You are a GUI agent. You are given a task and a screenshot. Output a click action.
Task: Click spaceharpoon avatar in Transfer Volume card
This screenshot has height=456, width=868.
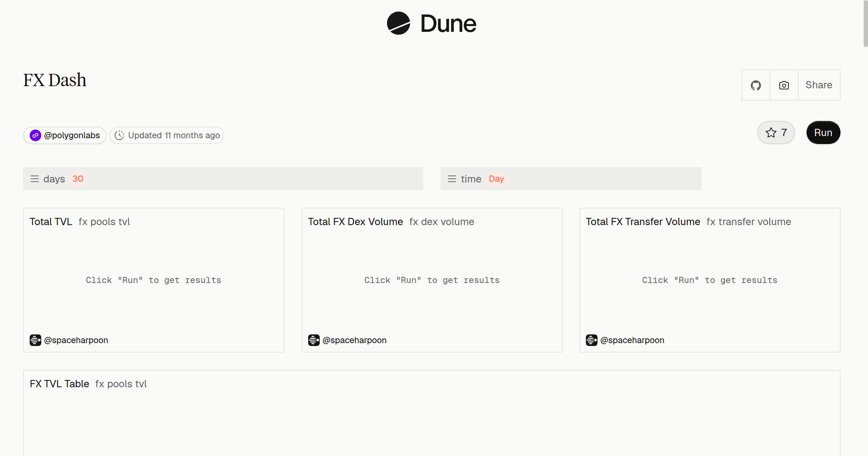pyautogui.click(x=592, y=340)
